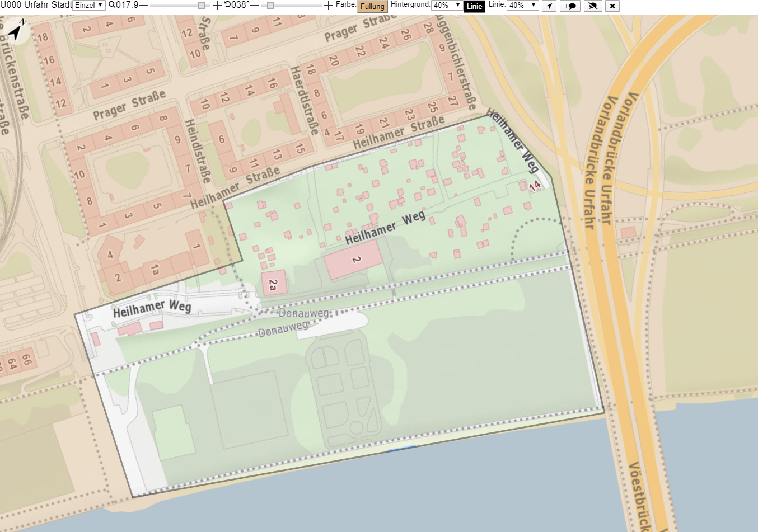Screen dimensions: 758x532
Task: Open the Hintergrund opacity dropdown
Action: [x=446, y=5]
